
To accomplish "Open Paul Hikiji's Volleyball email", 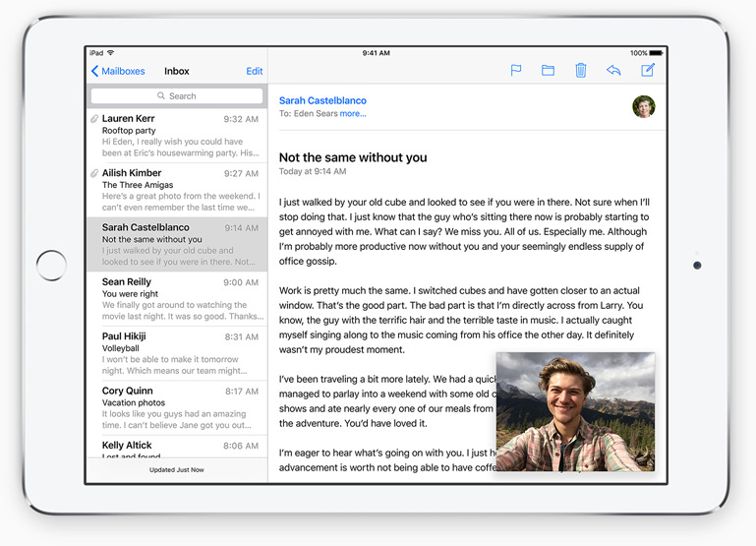I will coord(177,353).
